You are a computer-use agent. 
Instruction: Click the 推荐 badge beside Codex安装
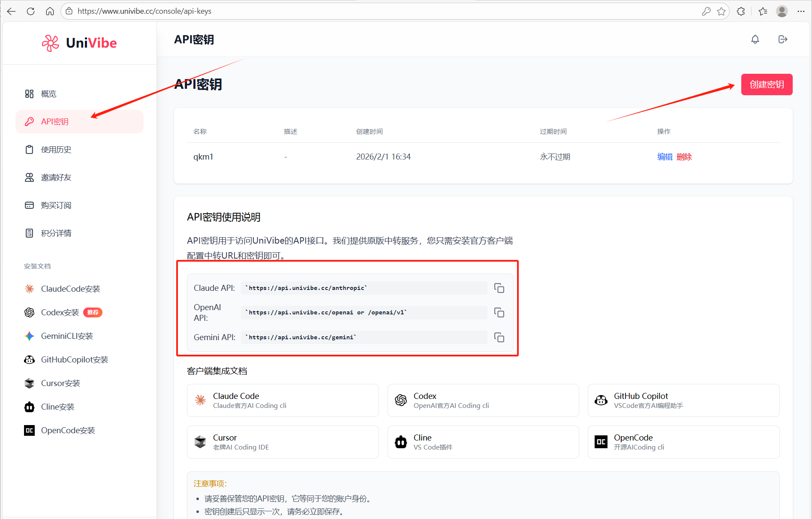coord(93,313)
